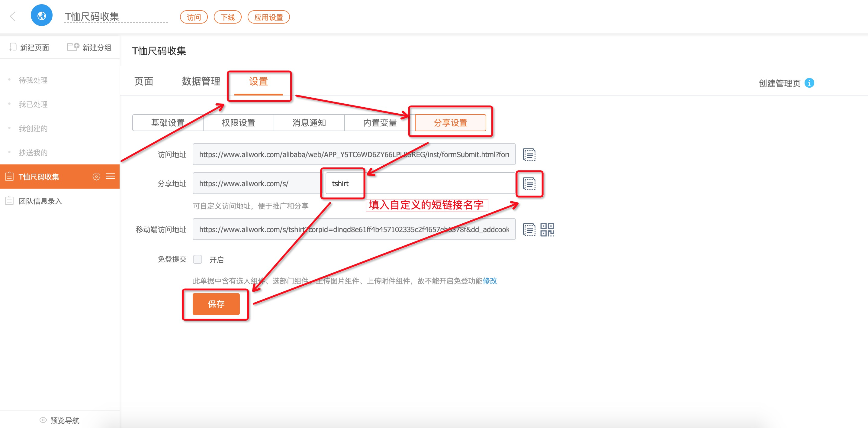Click the 新建页面 icon

click(x=13, y=47)
